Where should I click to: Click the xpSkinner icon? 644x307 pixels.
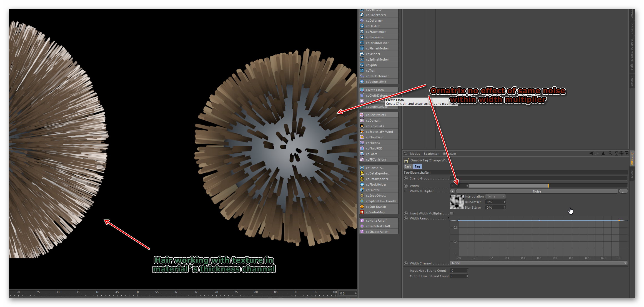coord(362,54)
